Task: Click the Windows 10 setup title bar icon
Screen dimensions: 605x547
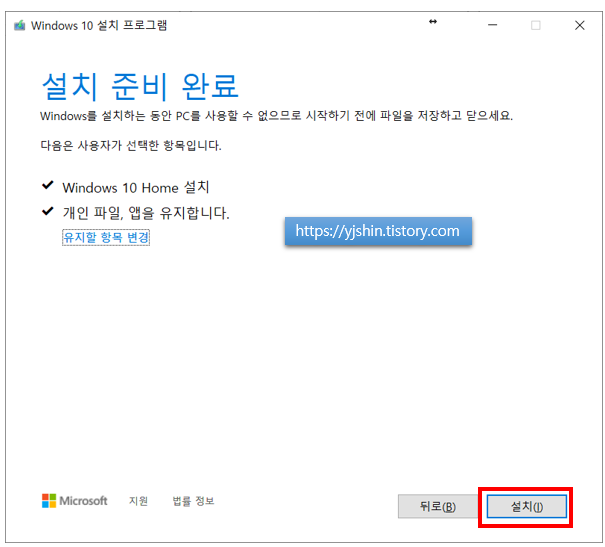Action: (x=20, y=25)
